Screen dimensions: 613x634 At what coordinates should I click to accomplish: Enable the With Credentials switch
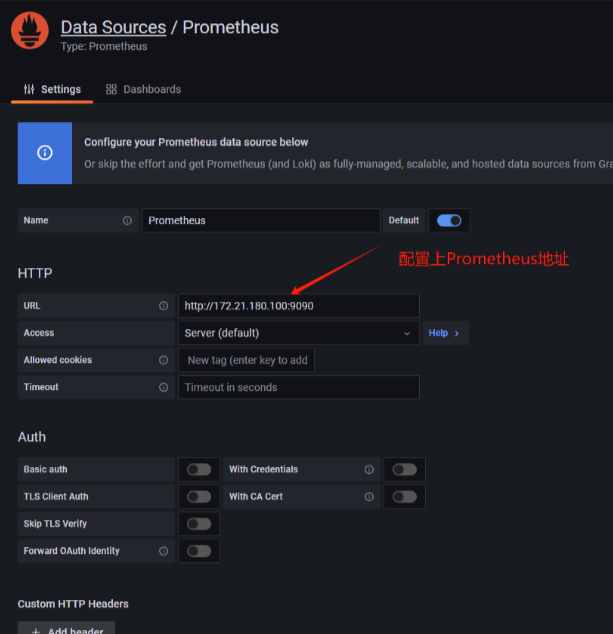405,469
